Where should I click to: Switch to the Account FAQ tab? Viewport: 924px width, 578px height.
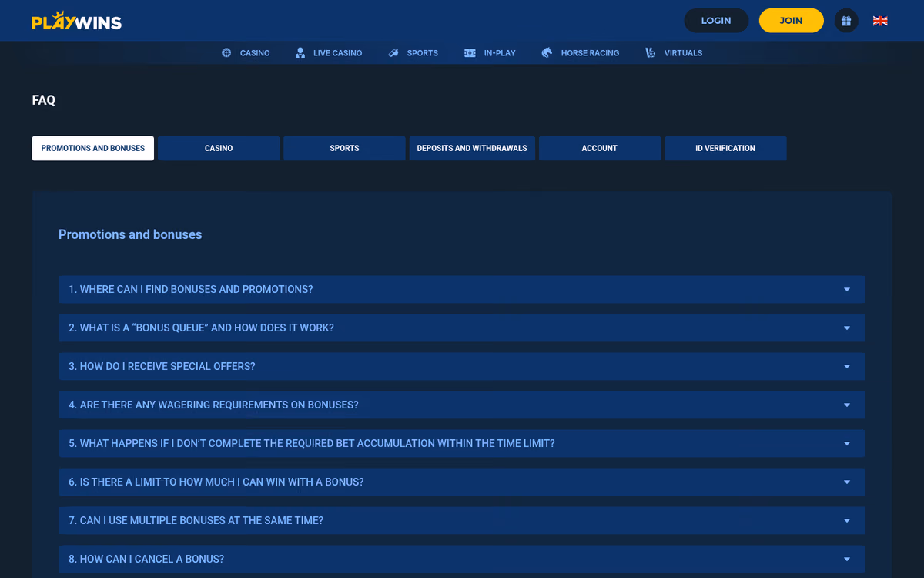(x=600, y=148)
